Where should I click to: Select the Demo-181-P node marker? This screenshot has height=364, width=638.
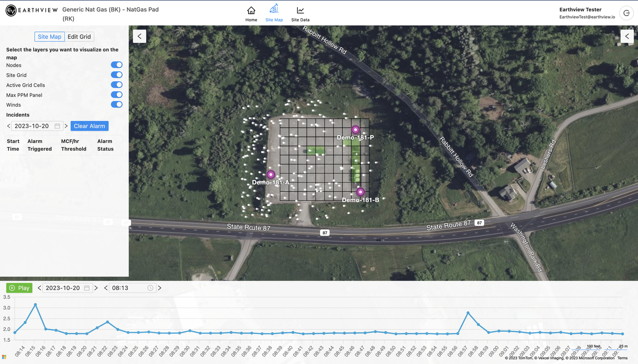tap(355, 129)
